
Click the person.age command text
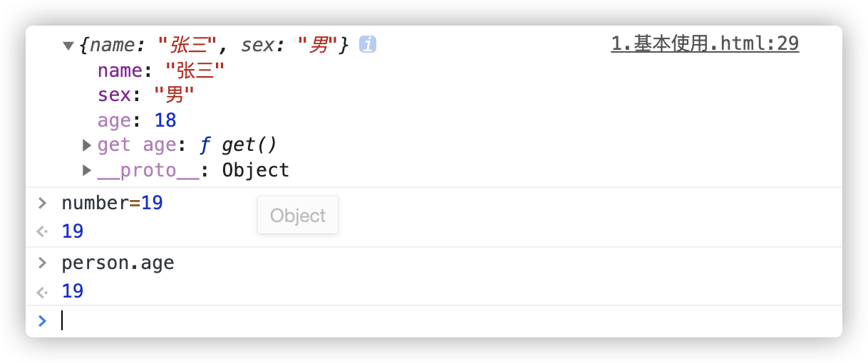coord(118,263)
